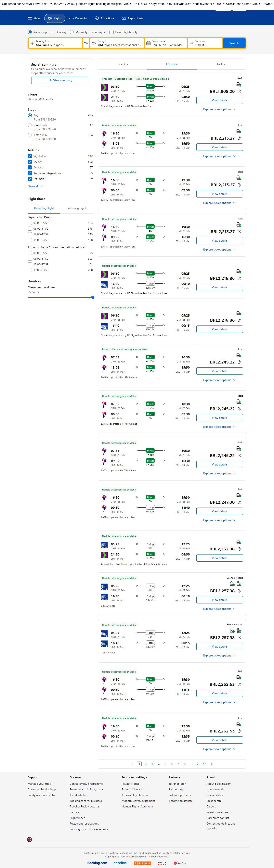Switch to the Returning flight tab
The width and height of the screenshot is (274, 868).
[76, 208]
